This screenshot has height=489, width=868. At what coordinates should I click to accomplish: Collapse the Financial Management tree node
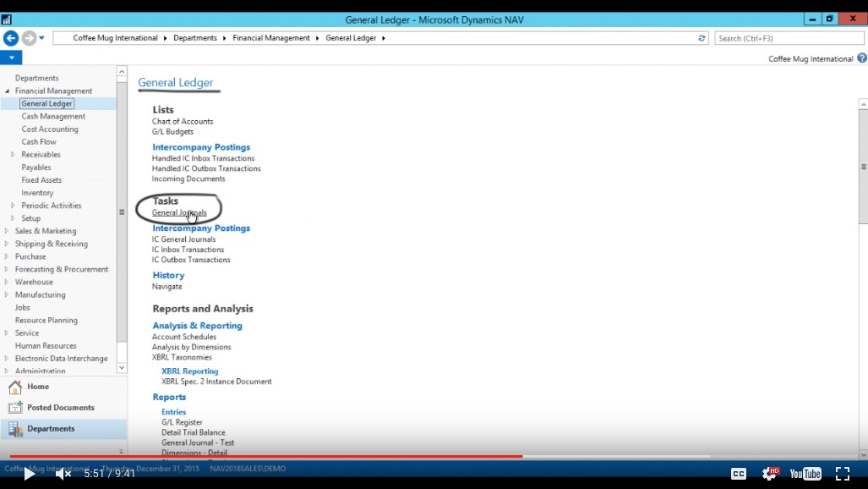[x=8, y=91]
